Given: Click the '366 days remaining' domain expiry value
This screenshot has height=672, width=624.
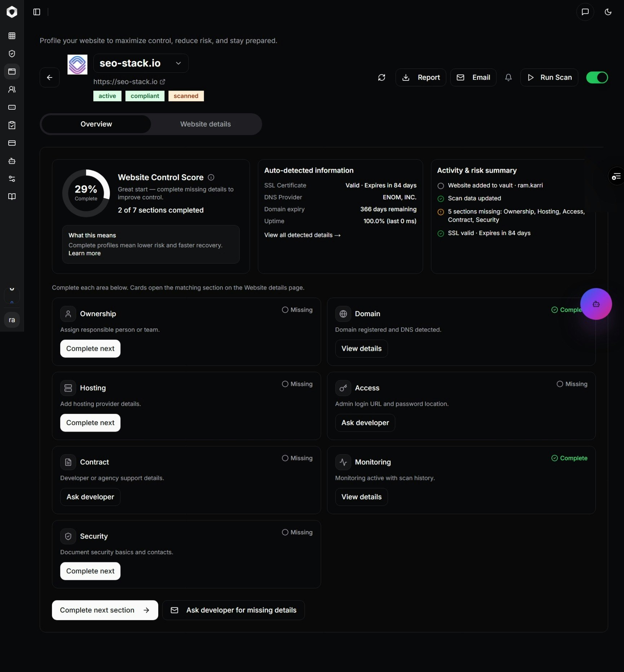Looking at the screenshot, I should pyautogui.click(x=388, y=209).
